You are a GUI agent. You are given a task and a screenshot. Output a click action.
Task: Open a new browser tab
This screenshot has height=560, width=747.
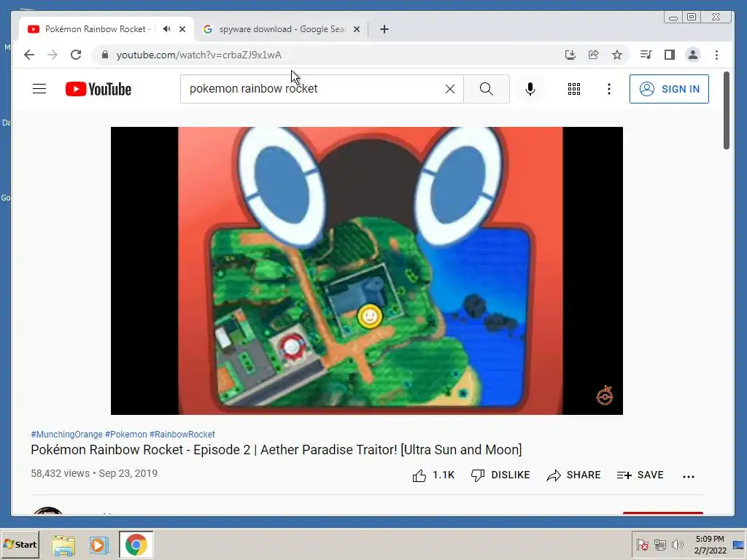pos(384,29)
